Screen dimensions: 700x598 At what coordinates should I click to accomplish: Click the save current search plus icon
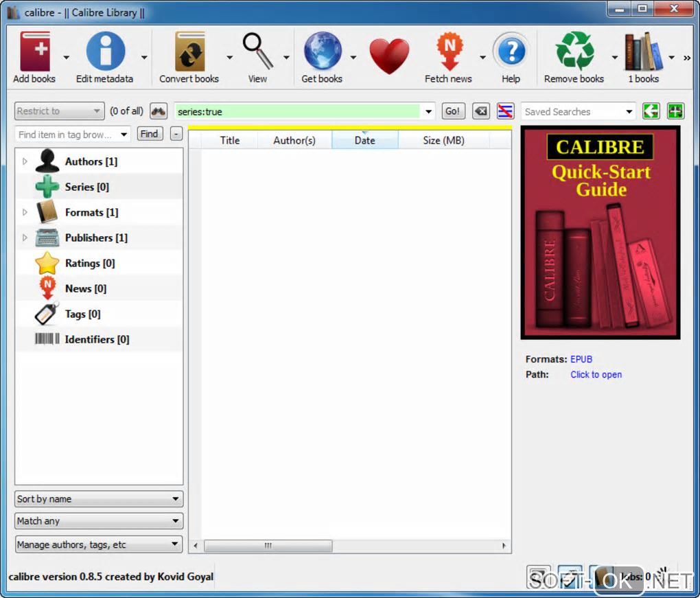pos(675,111)
